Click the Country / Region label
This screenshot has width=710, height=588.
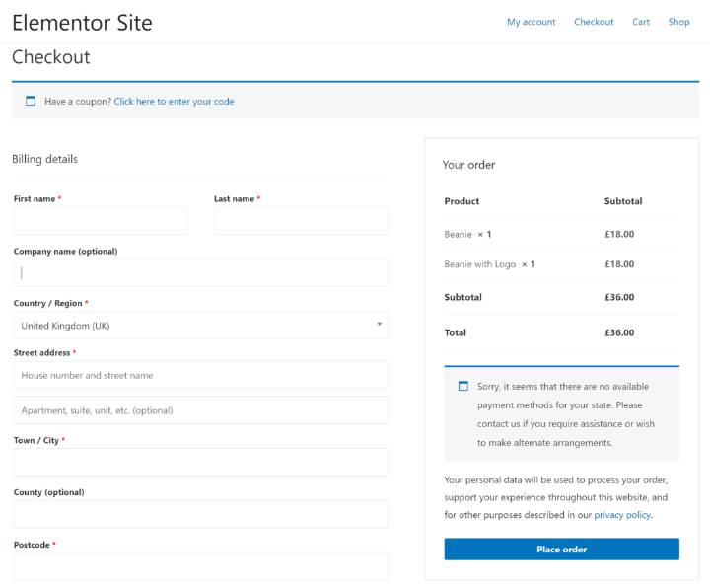tap(48, 303)
